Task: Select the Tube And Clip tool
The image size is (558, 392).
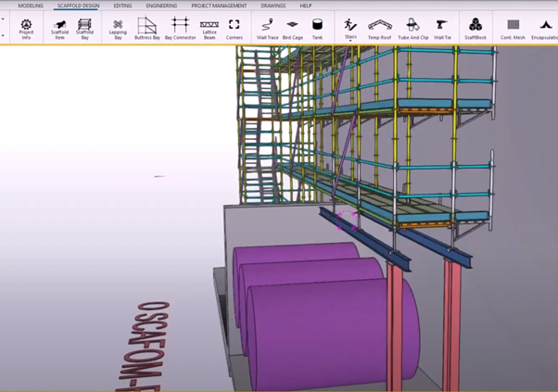Action: click(x=412, y=29)
